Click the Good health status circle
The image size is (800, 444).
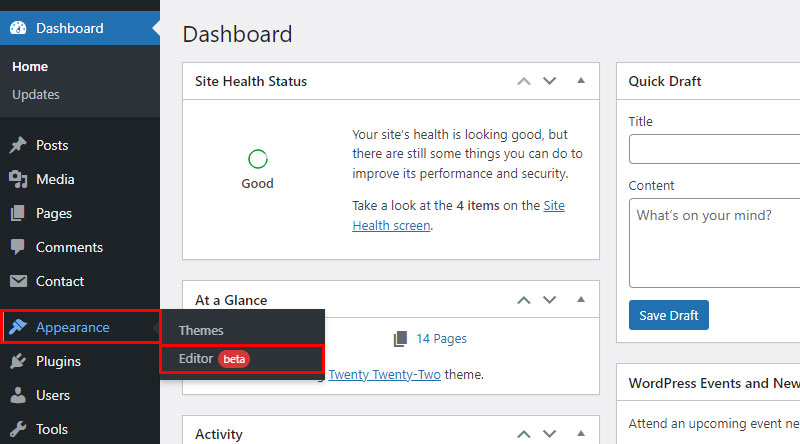click(x=258, y=159)
